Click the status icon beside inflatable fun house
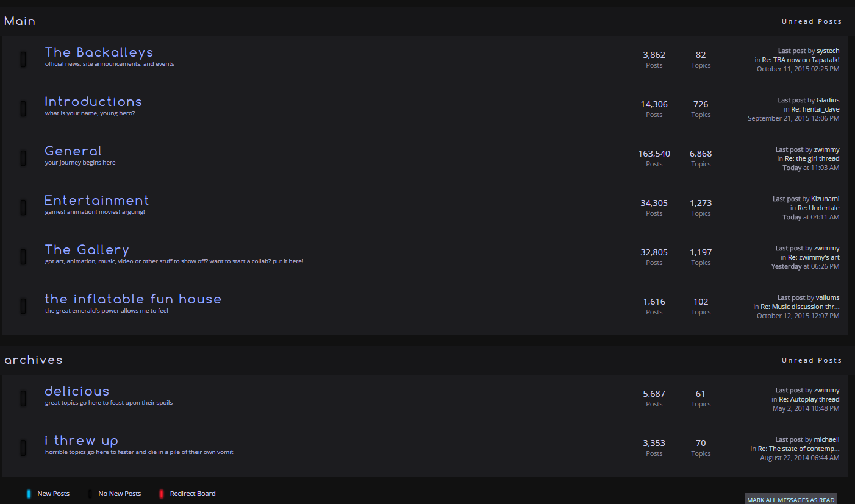Screen dimensions: 855x504 click(23, 307)
